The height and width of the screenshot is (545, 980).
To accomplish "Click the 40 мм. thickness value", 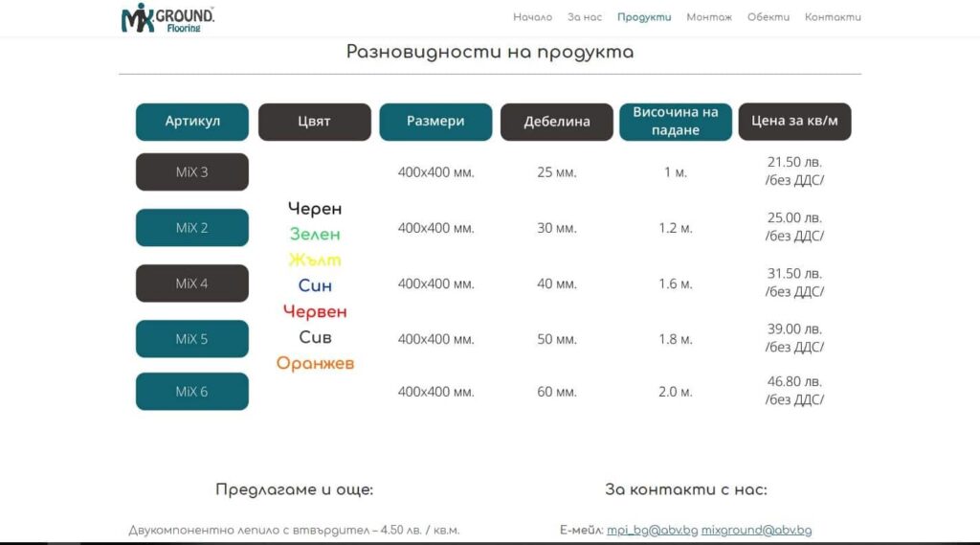I will pyautogui.click(x=557, y=284).
